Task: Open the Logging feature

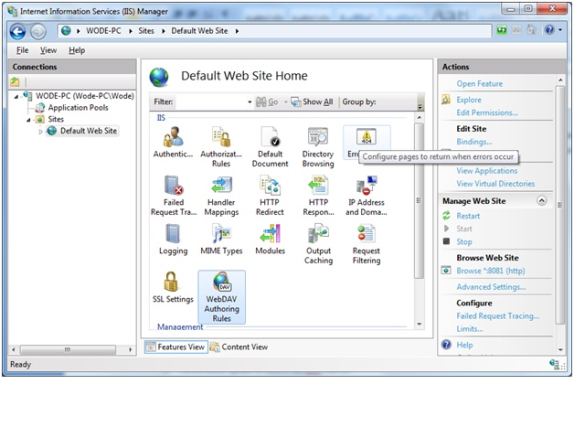Action: [173, 240]
